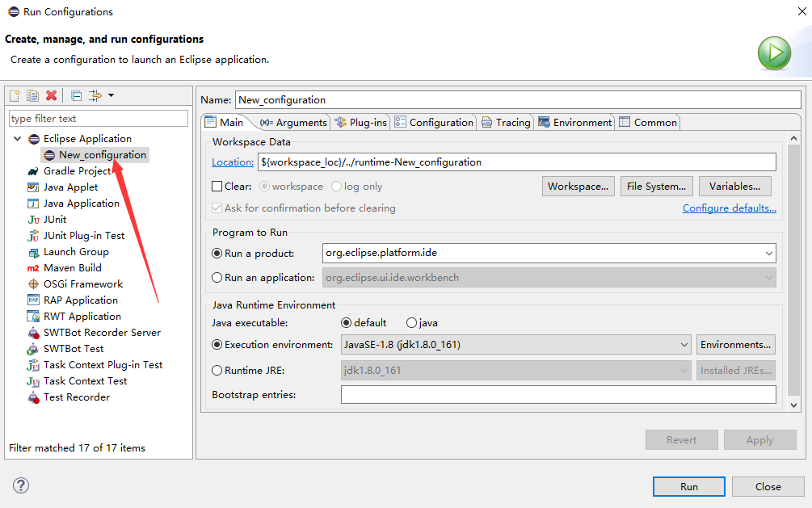The height and width of the screenshot is (508, 812).
Task: Click the type filter text field
Action: point(99,119)
